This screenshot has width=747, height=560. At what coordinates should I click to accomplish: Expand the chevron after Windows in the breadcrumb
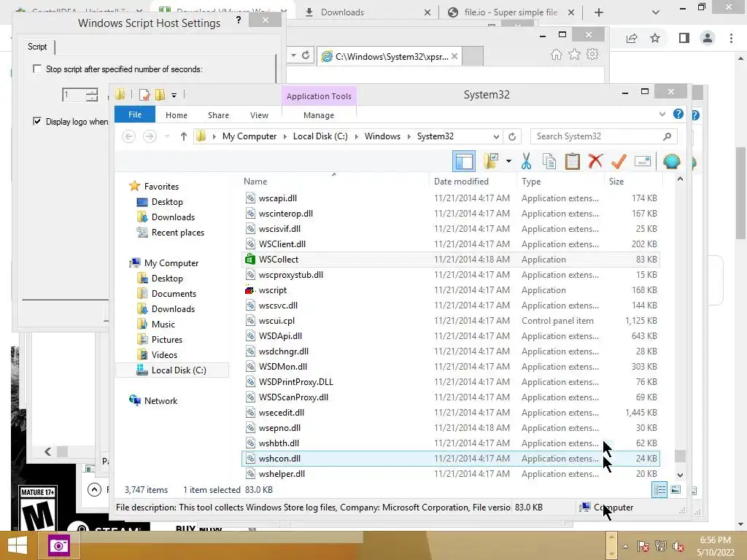409,136
